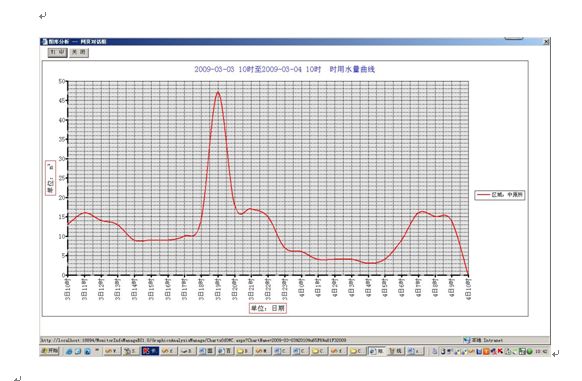Click the peak of the red curve

pos(218,92)
